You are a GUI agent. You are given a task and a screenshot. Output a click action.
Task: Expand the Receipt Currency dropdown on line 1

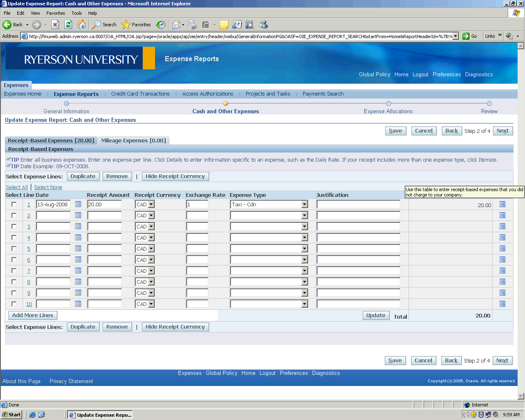(151, 204)
